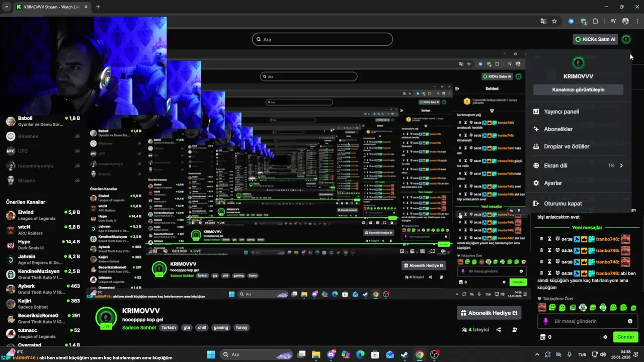Click the report user icon beside share
The width and height of the screenshot is (644, 362).
[515, 330]
